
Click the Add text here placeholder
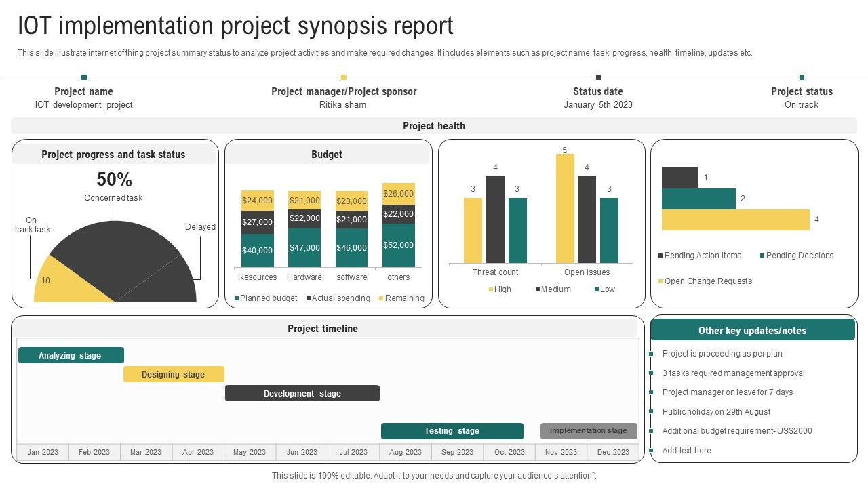(x=687, y=450)
